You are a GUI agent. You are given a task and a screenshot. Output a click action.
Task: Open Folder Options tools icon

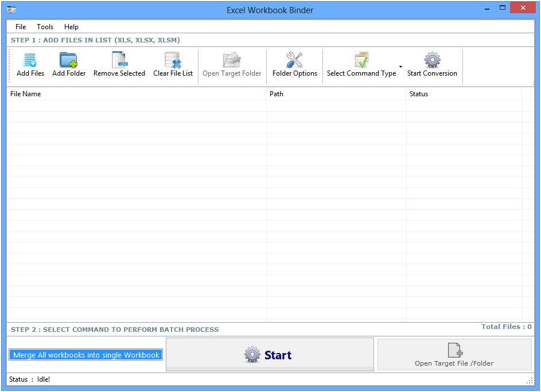click(x=294, y=60)
